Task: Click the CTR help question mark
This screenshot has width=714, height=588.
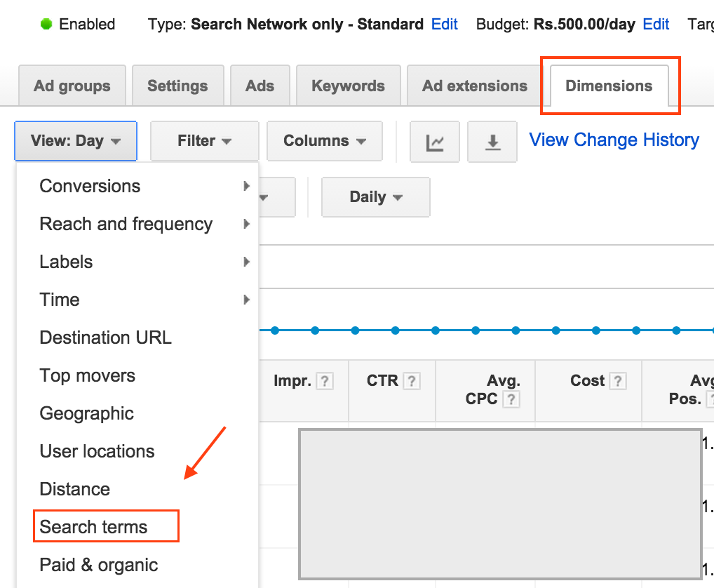Action: tap(410, 380)
